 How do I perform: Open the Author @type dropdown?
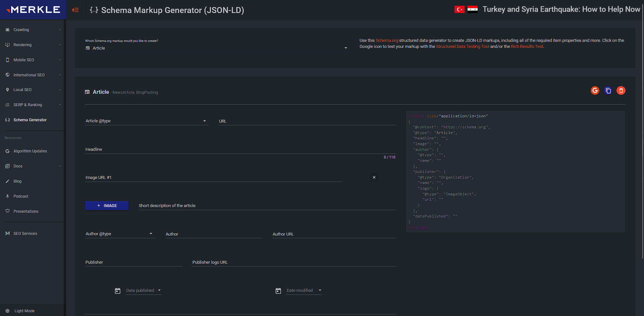pyautogui.click(x=120, y=234)
